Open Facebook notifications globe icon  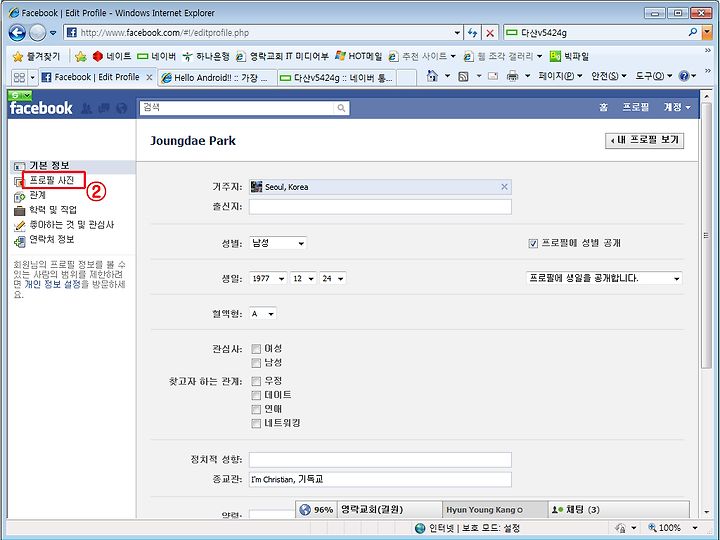coord(122,108)
